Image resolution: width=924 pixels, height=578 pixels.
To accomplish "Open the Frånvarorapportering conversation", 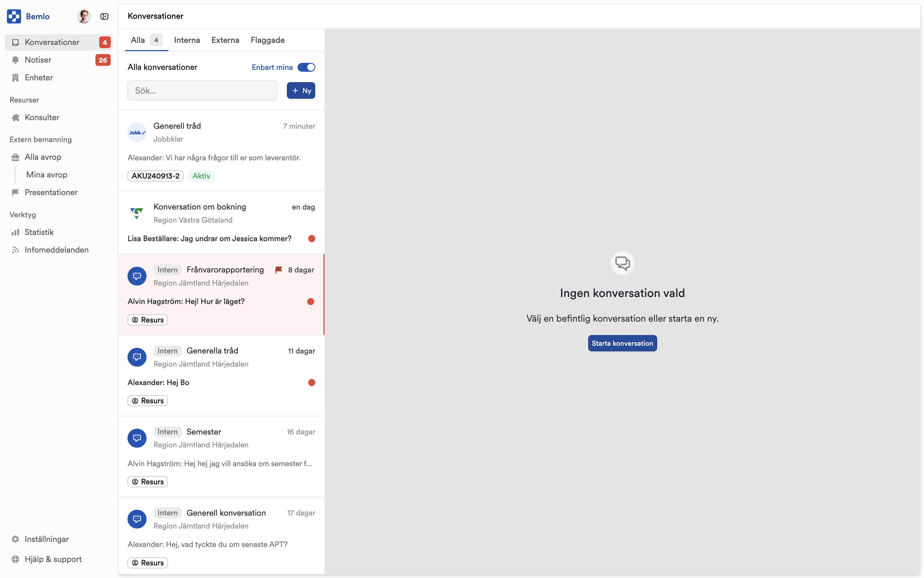I will (221, 295).
